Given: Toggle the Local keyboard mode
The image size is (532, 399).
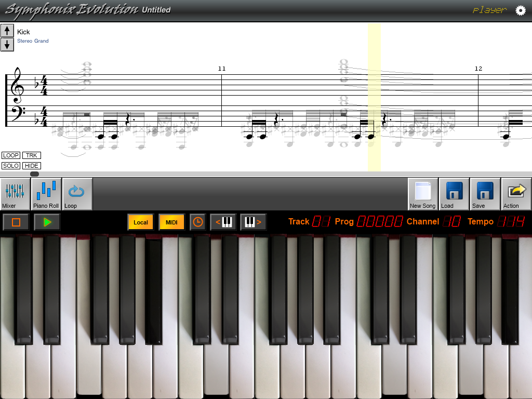Looking at the screenshot, I should tap(141, 222).
